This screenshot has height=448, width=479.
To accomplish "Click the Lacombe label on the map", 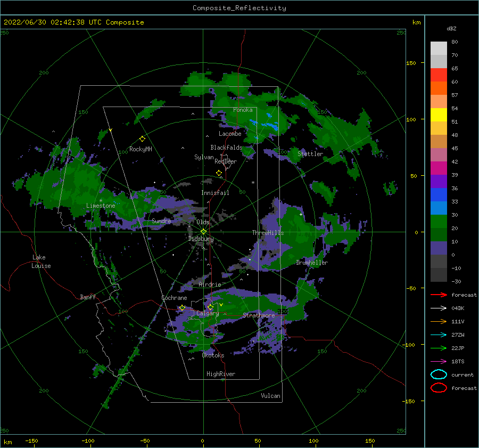I will [230, 134].
